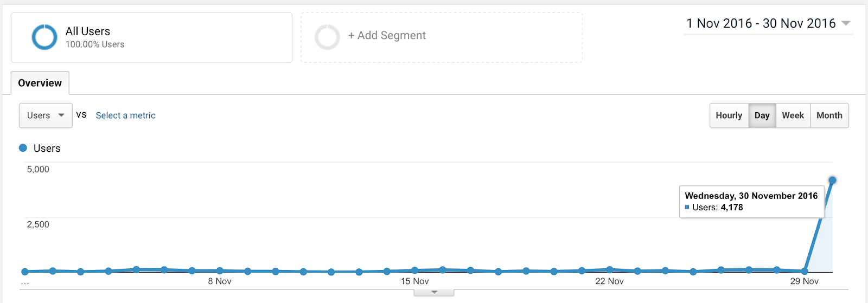Open the Users metric dropdown
868x303 pixels.
[x=46, y=115]
